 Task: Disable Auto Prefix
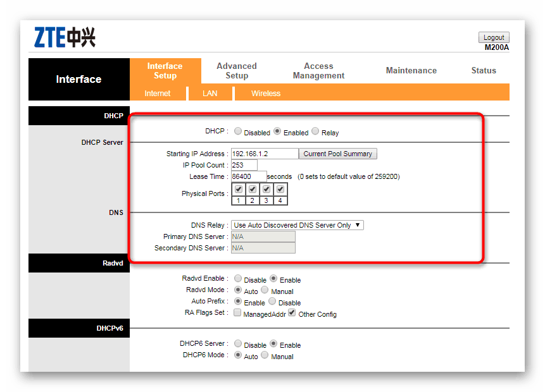271,302
